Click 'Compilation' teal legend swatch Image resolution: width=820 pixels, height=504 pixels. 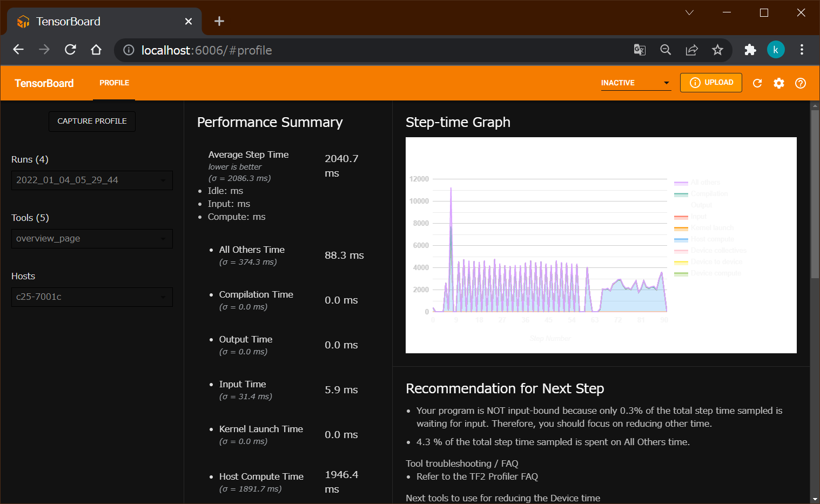click(x=681, y=194)
